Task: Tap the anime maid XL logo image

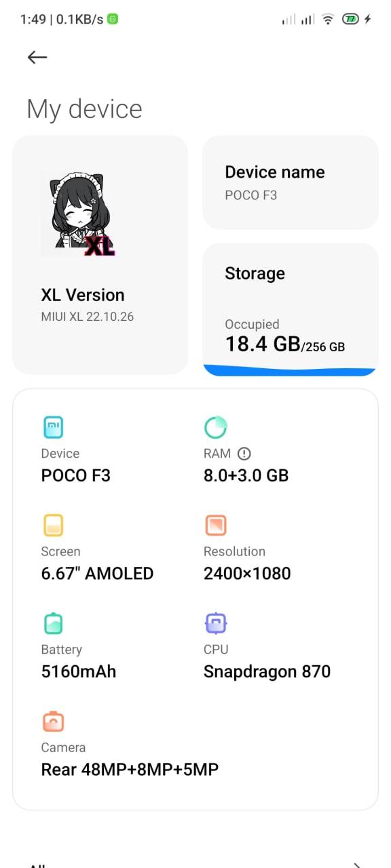Action: 79,214
